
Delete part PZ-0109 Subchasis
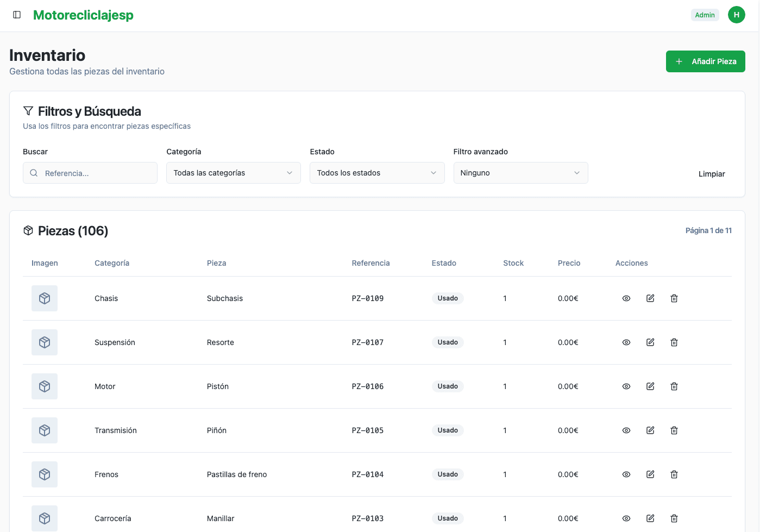coord(674,298)
